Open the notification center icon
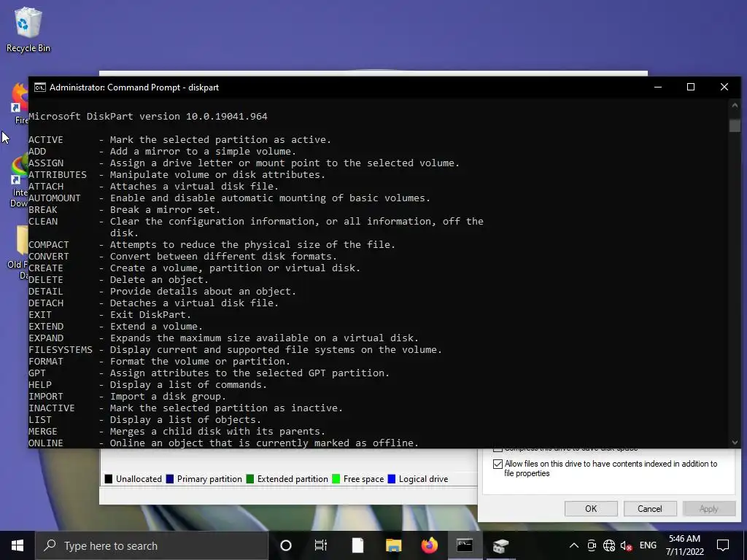The width and height of the screenshot is (747, 560). (x=723, y=545)
